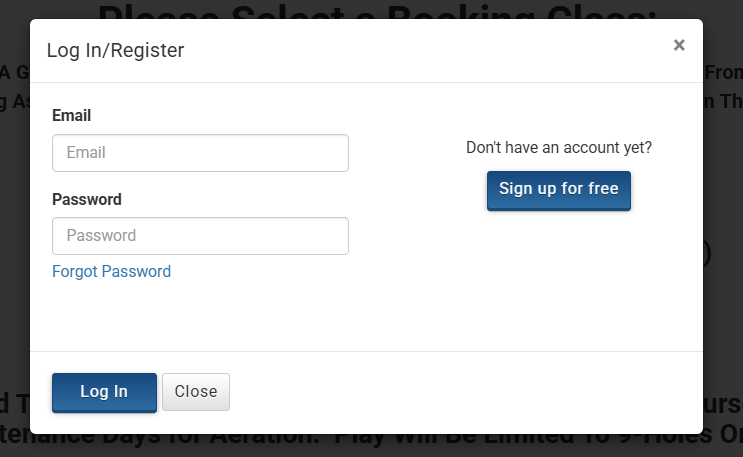Click the word "Forgot" in the password link

[75, 271]
